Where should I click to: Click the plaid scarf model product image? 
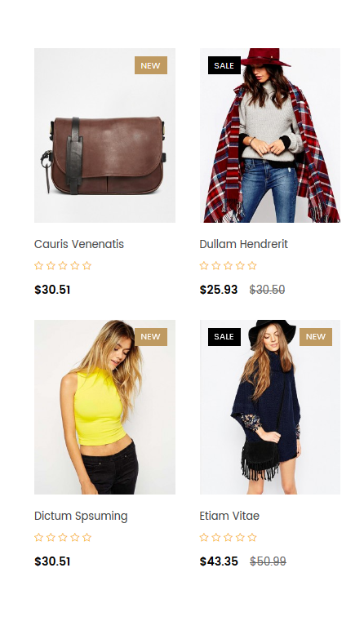click(270, 135)
